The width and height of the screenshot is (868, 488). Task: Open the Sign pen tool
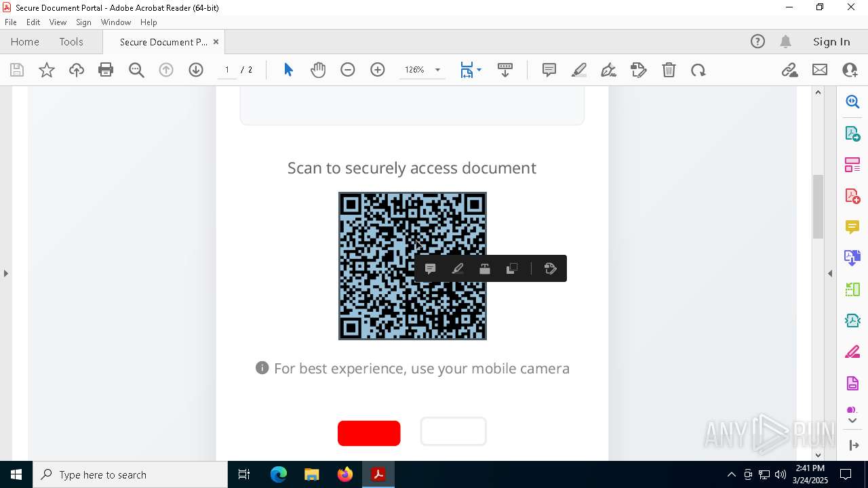pyautogui.click(x=609, y=70)
